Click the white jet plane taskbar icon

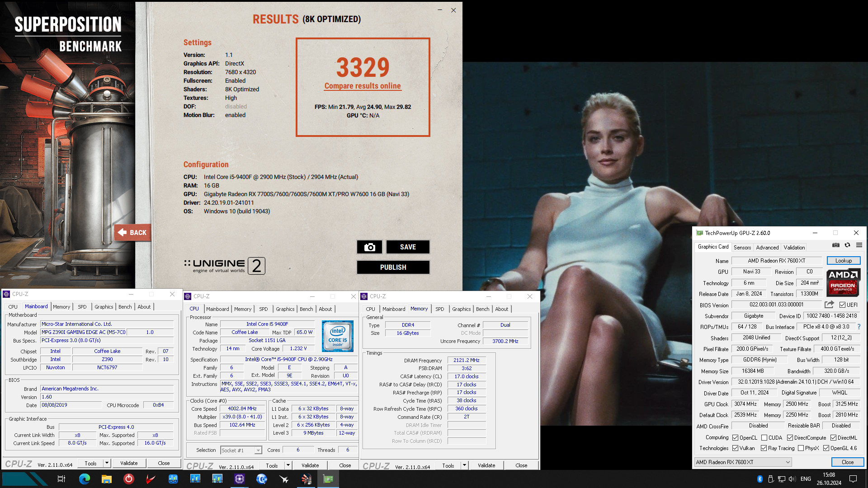pyautogui.click(x=284, y=479)
